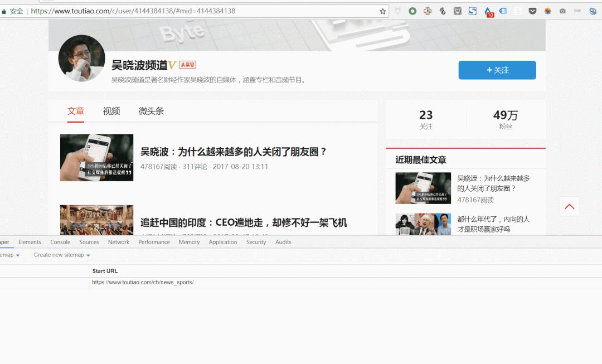602x364 pixels.
Task: Open the Audits devtools tab
Action: 283,242
